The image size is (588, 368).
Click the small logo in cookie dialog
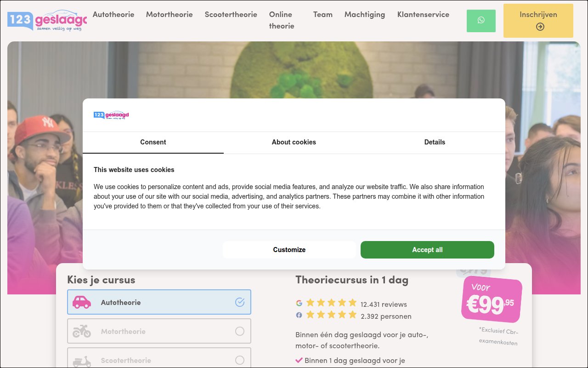click(x=111, y=115)
